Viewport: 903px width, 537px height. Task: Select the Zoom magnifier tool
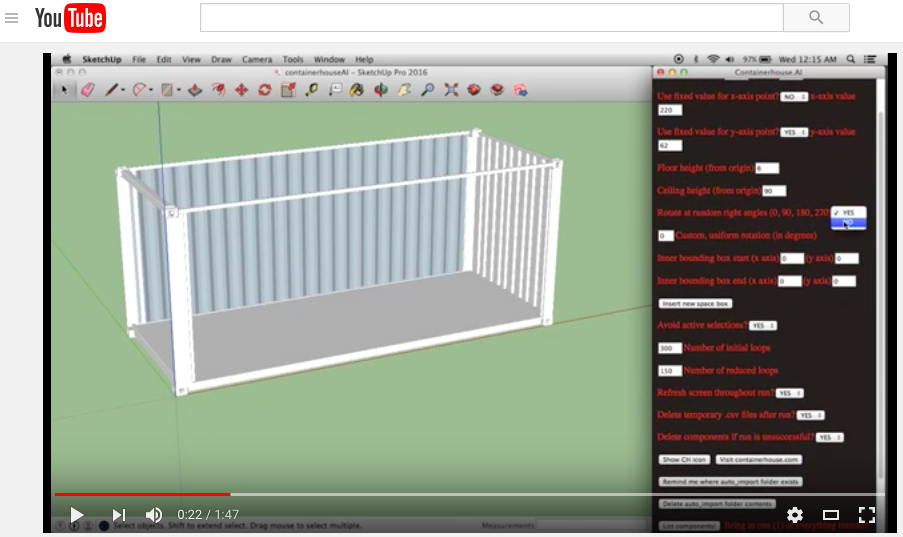pos(427,90)
